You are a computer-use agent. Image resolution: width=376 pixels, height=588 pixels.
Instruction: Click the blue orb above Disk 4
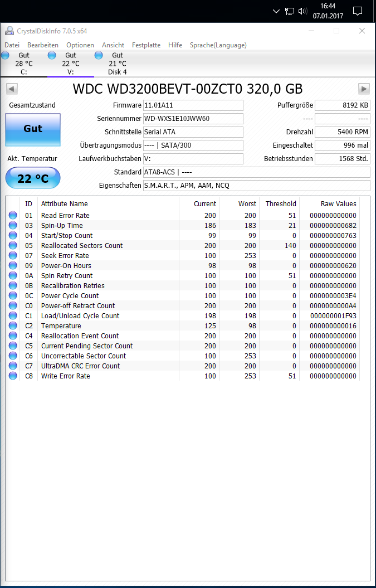[x=99, y=56]
